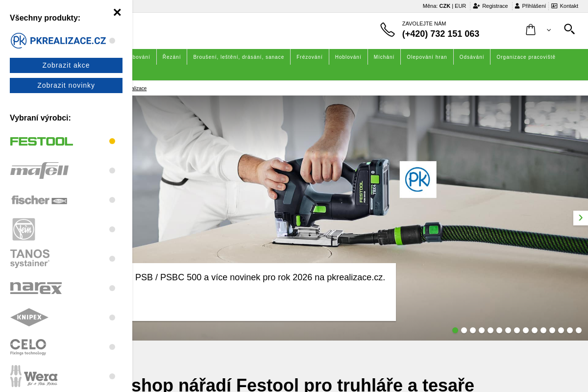The width and height of the screenshot is (588, 392).
Task: Jump to the last carousel slide dot
Action: pyautogui.click(x=579, y=330)
